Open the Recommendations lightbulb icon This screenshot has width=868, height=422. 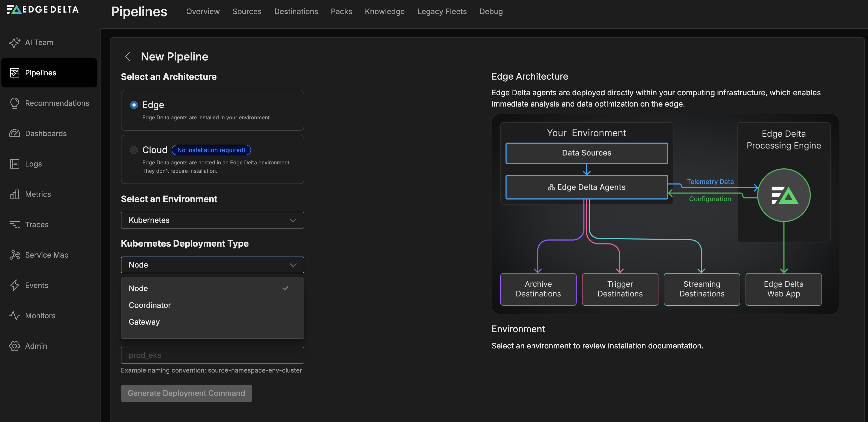click(14, 103)
